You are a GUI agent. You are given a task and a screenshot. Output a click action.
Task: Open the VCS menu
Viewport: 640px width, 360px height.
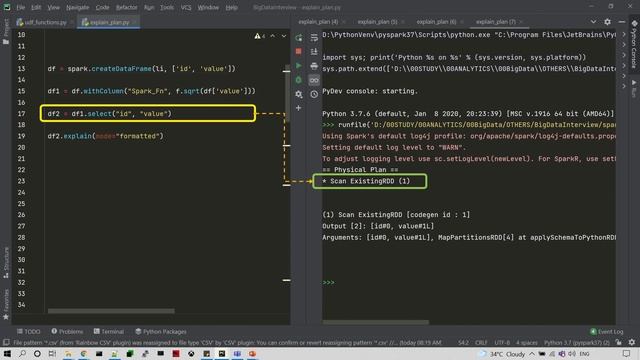coord(186,7)
